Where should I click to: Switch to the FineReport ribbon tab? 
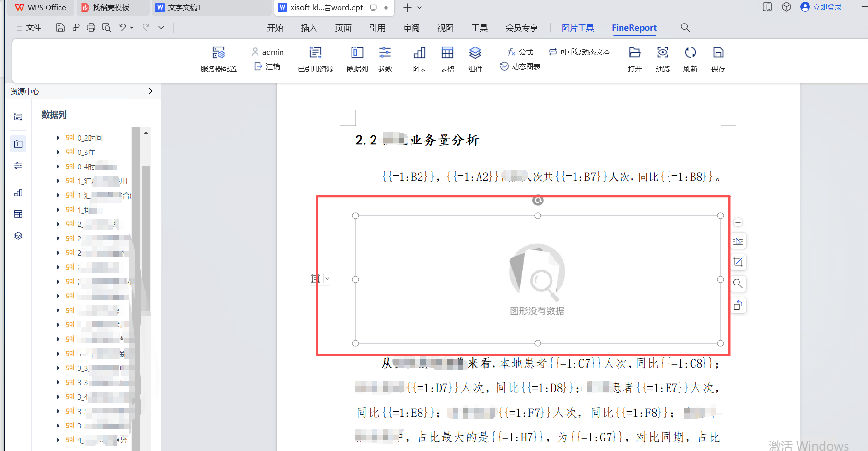point(634,28)
